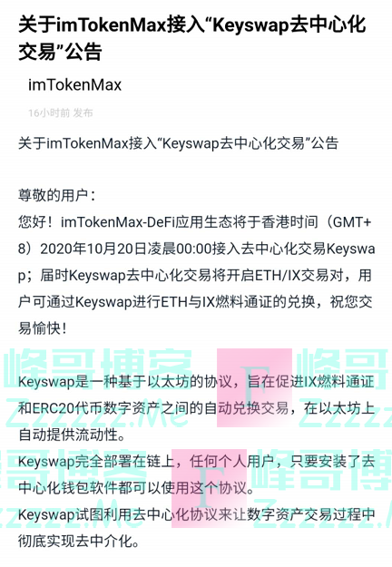Image resolution: width=392 pixels, height=567 pixels.
Task: Tap the non-bold repeated title line under timestamp
Action: click(178, 143)
